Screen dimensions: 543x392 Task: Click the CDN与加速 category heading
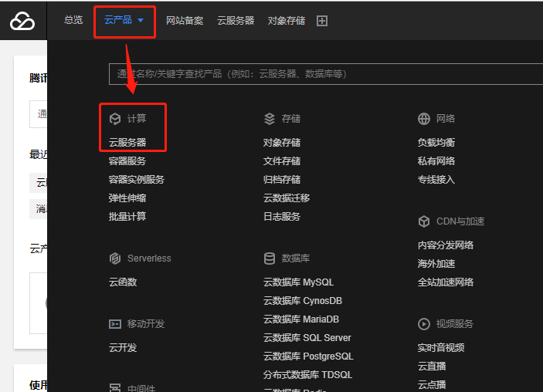pos(460,221)
